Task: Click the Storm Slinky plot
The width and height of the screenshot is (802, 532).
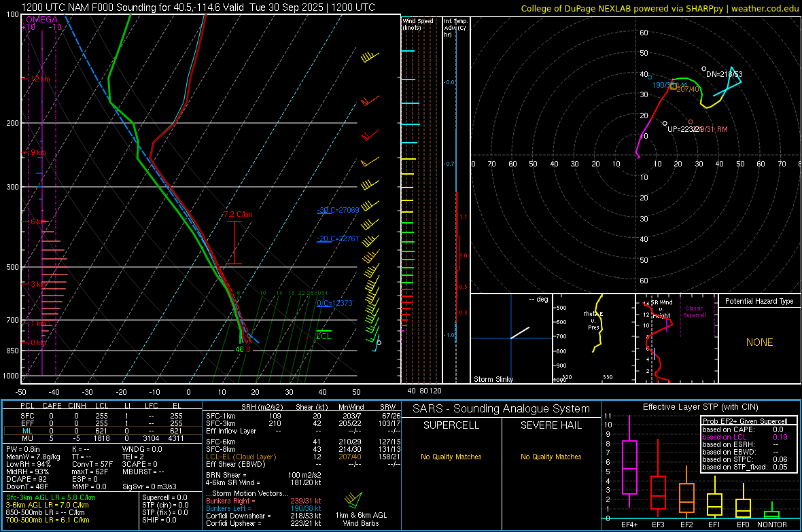Action: (x=511, y=338)
